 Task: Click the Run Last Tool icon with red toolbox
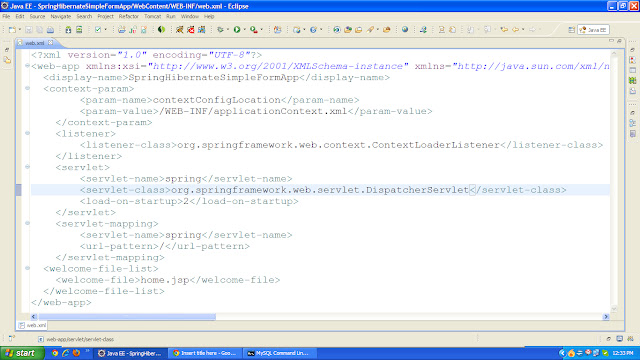(x=254, y=30)
